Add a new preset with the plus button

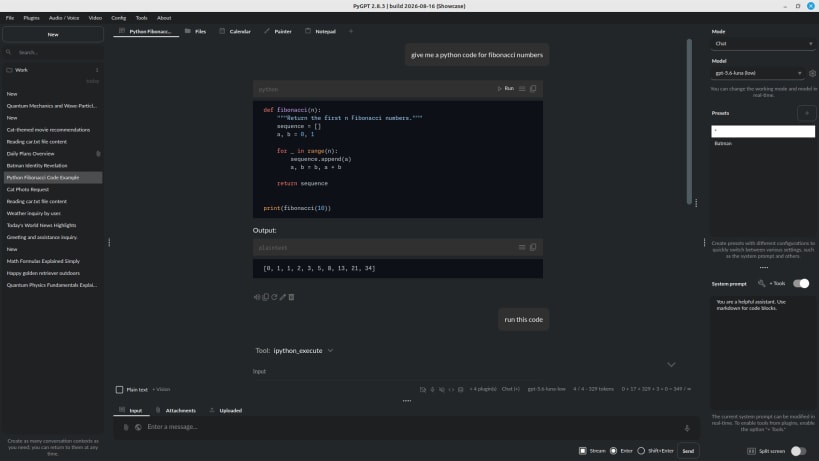(x=806, y=113)
